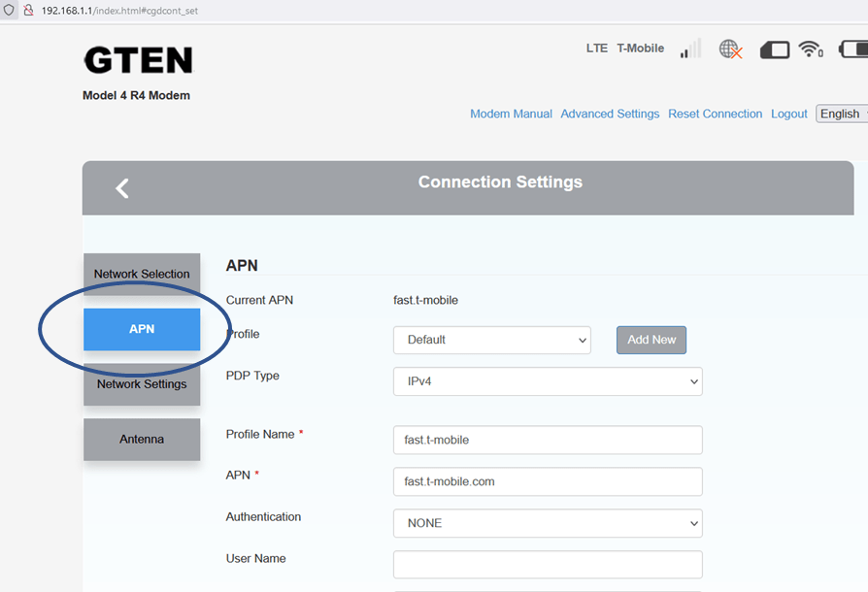Open the PDP Type dropdown

click(547, 381)
